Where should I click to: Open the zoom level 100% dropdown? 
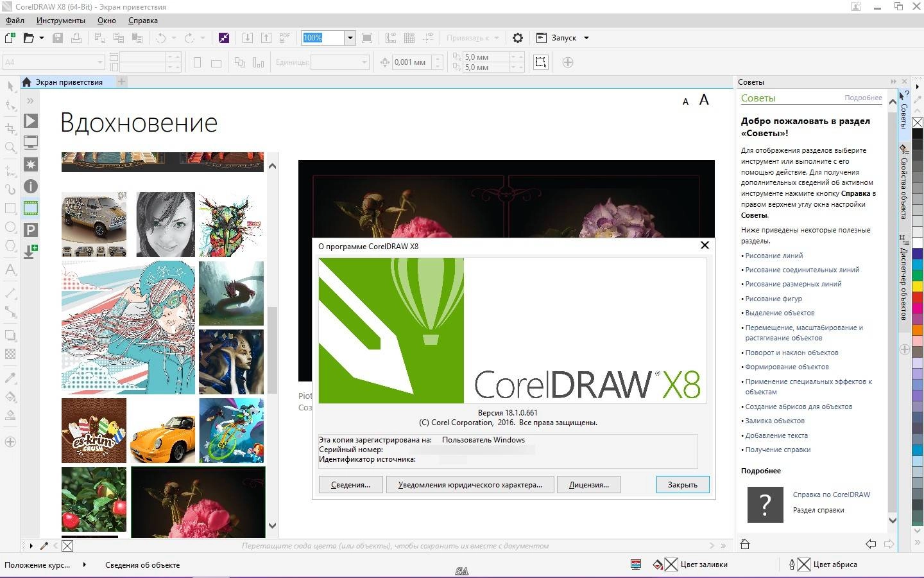point(350,38)
